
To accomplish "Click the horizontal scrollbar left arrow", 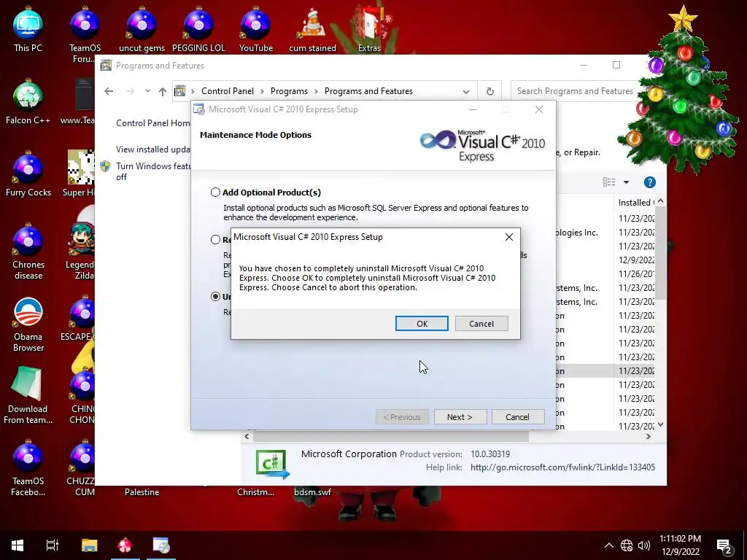I will point(247,436).
